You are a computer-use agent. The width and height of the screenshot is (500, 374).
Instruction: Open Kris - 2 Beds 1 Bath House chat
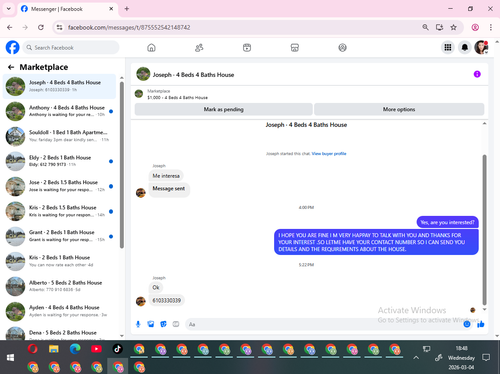[59, 261]
